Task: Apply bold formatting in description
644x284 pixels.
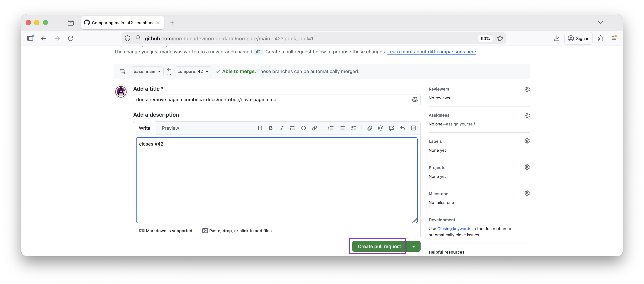Action: point(270,128)
